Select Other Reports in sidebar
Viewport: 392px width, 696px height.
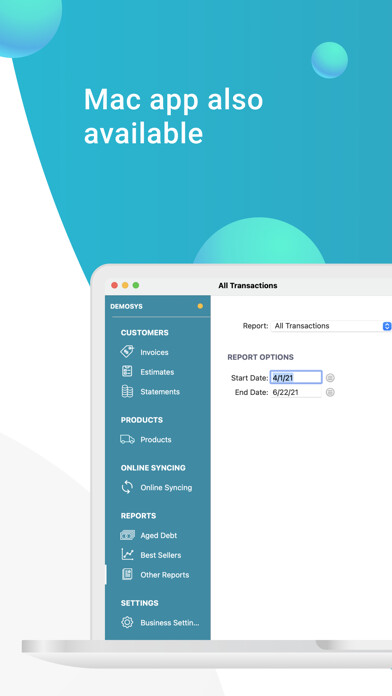(165, 574)
